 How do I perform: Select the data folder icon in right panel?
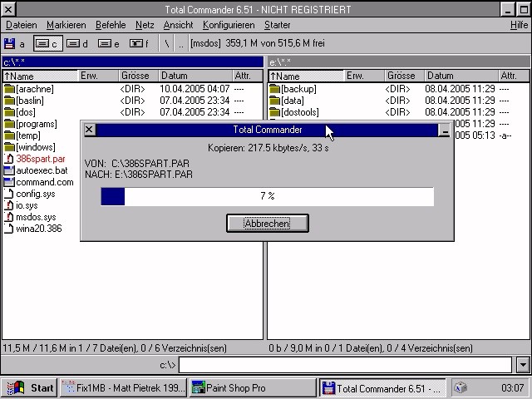274,101
